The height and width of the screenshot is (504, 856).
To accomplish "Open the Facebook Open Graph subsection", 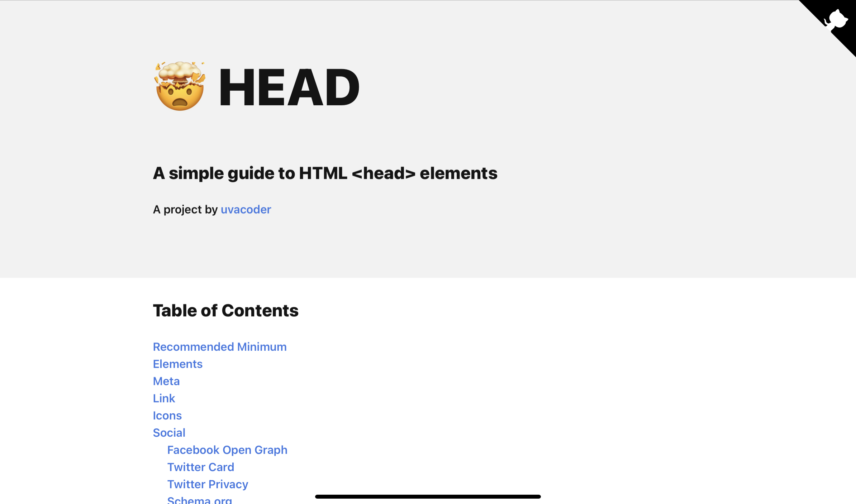I will [x=228, y=450].
